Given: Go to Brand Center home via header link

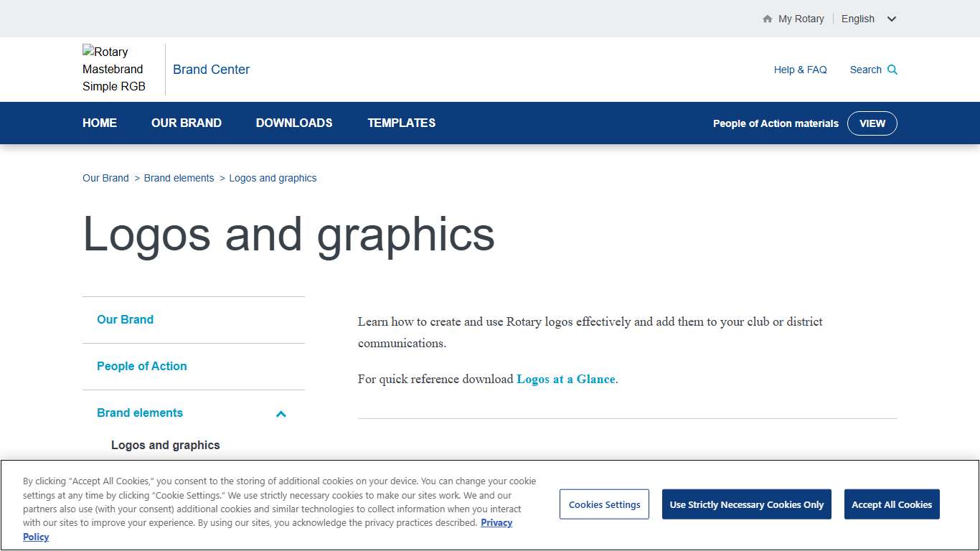Looking at the screenshot, I should coord(211,69).
